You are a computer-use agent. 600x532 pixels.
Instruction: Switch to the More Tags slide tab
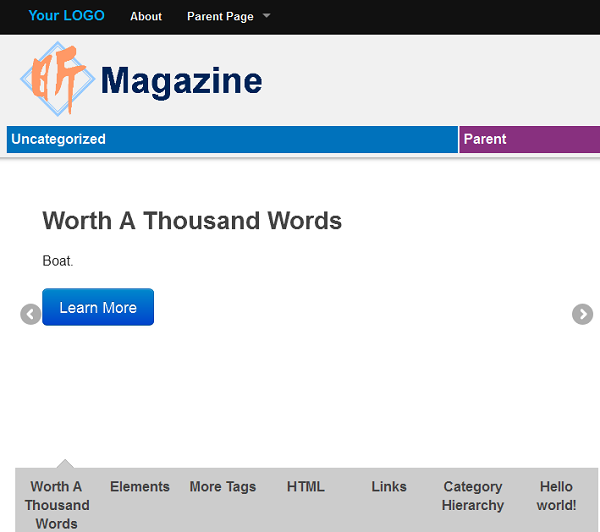(223, 487)
